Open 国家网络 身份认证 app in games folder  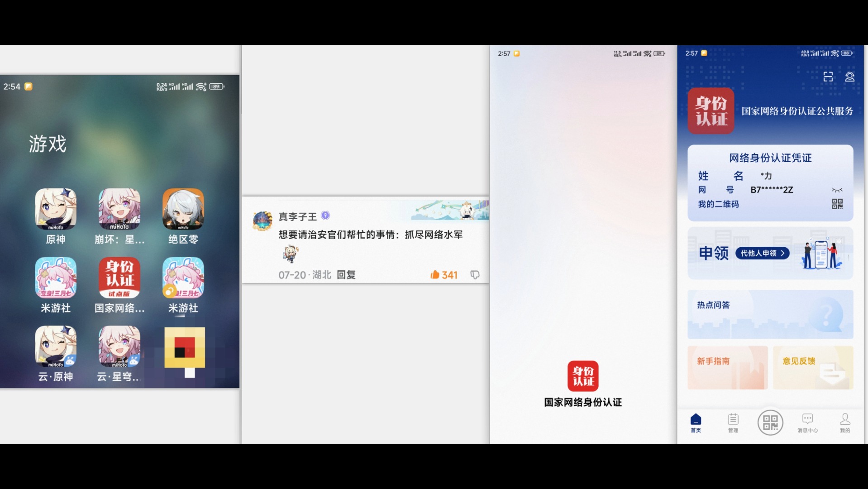pyautogui.click(x=119, y=278)
